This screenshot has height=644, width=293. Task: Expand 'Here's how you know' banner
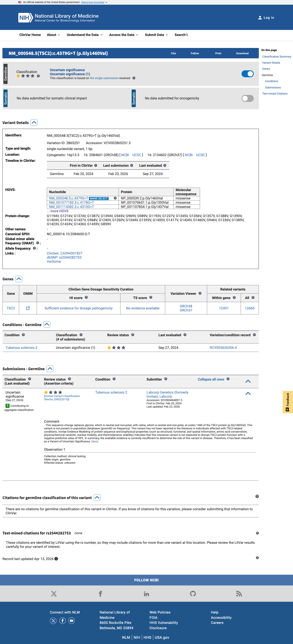tap(94, 2)
